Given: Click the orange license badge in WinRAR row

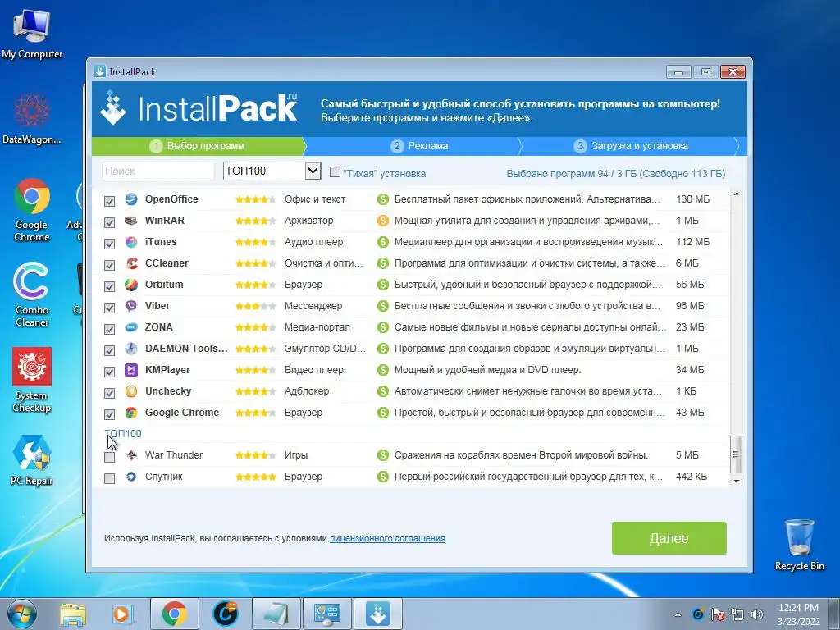Looking at the screenshot, I should (x=382, y=221).
